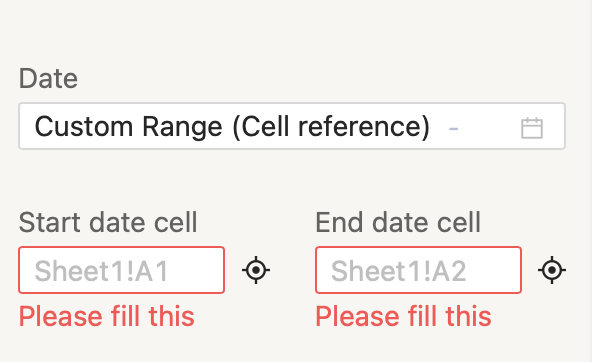Click the Start date cell label
The image size is (592, 362).
pos(108,222)
